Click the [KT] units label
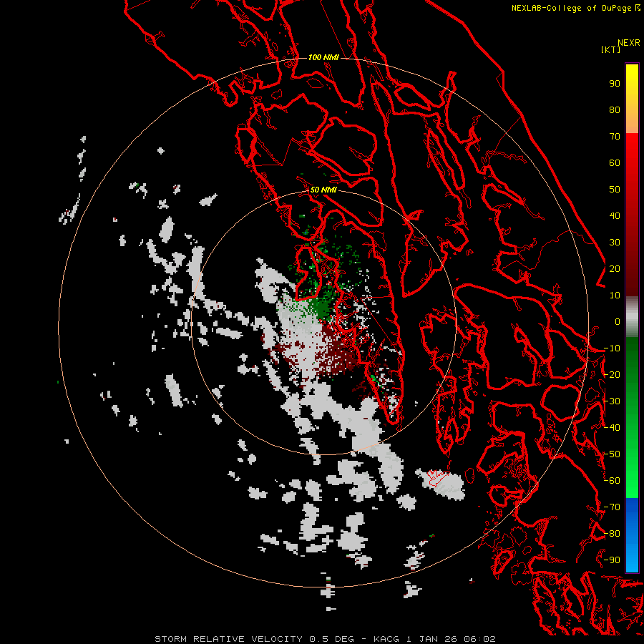644x644 pixels. pyautogui.click(x=610, y=49)
